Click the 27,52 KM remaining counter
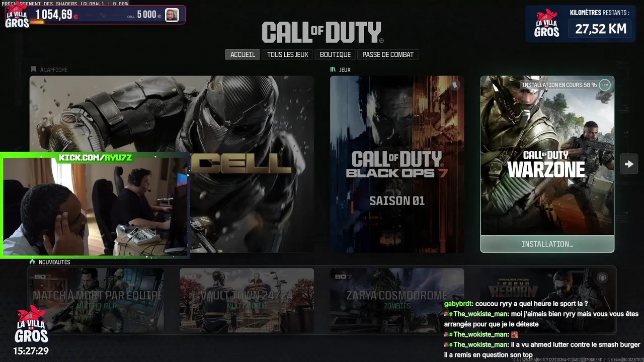644x362 pixels. pyautogui.click(x=601, y=29)
